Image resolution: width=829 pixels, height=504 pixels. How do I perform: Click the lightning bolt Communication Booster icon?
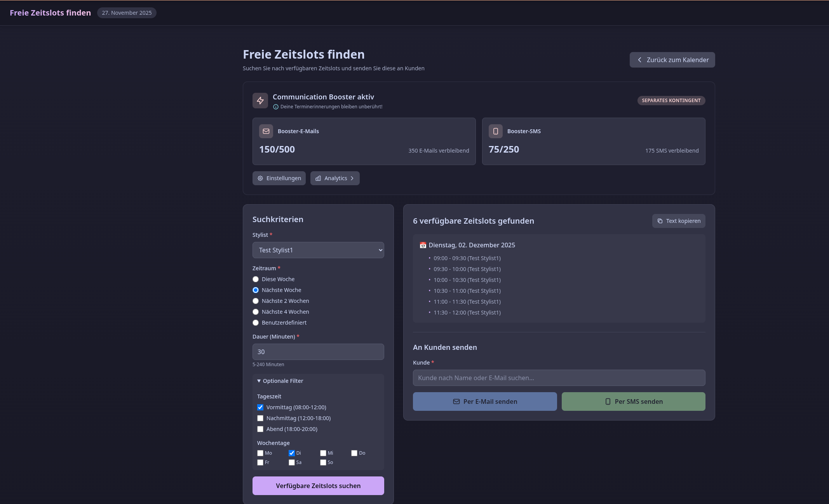tap(260, 101)
